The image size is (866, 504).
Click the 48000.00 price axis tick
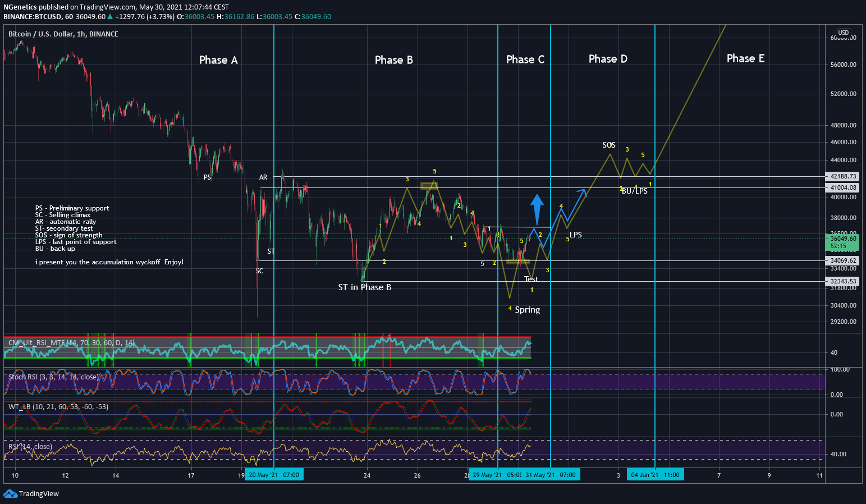click(844, 125)
